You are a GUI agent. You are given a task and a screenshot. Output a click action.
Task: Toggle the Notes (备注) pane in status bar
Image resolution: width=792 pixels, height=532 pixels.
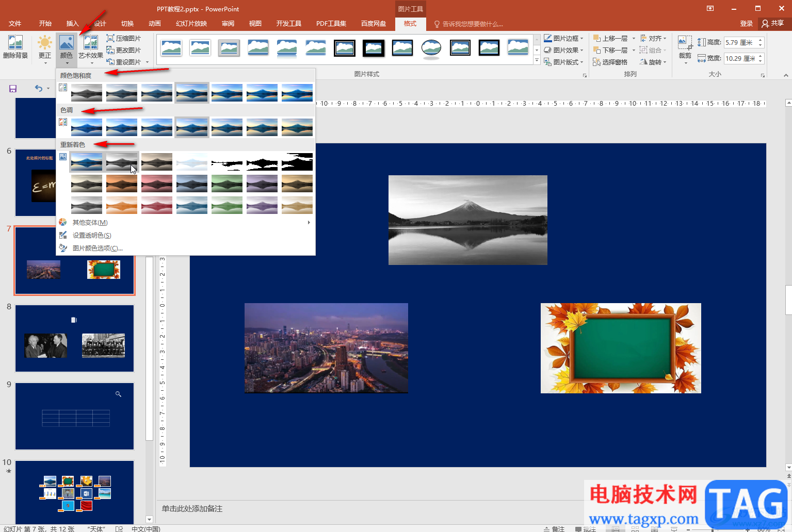[x=555, y=529]
